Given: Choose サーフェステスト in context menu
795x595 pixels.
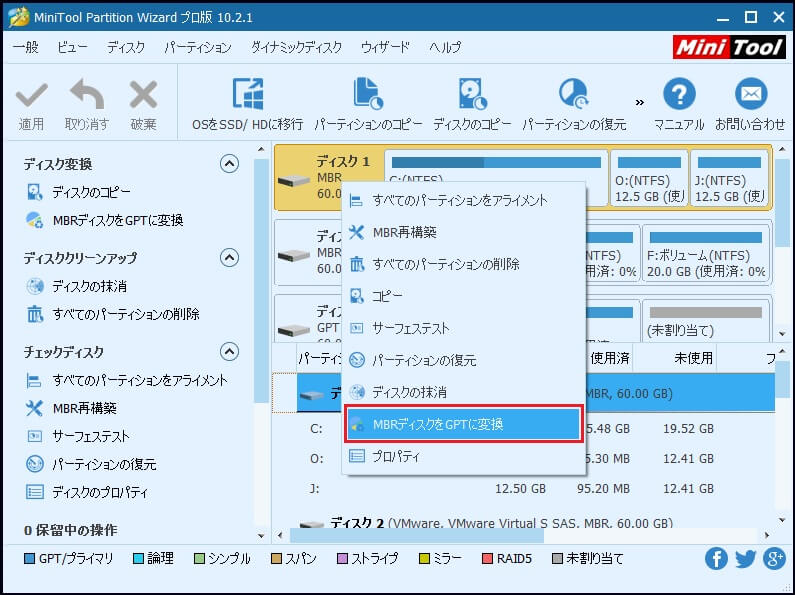Looking at the screenshot, I should [464, 328].
